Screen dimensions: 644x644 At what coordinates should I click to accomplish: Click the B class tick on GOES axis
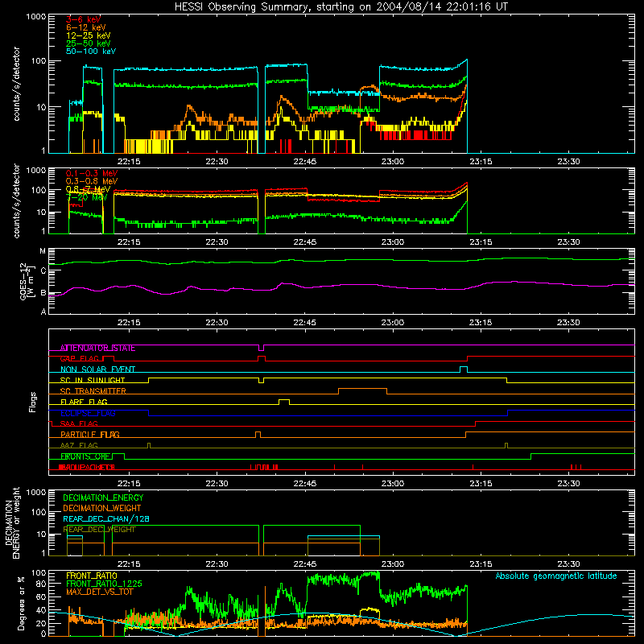coord(43,293)
